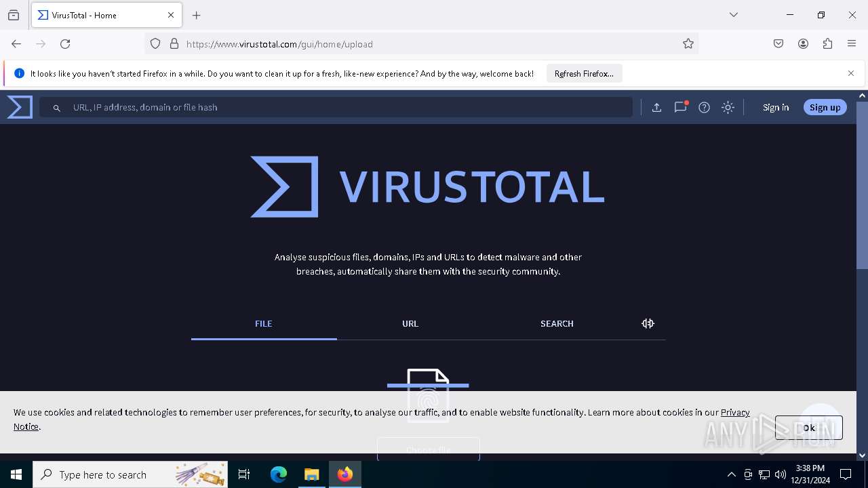Open the taskbar clock showing 3:38 PM
The image size is (868, 488).
pos(810,474)
